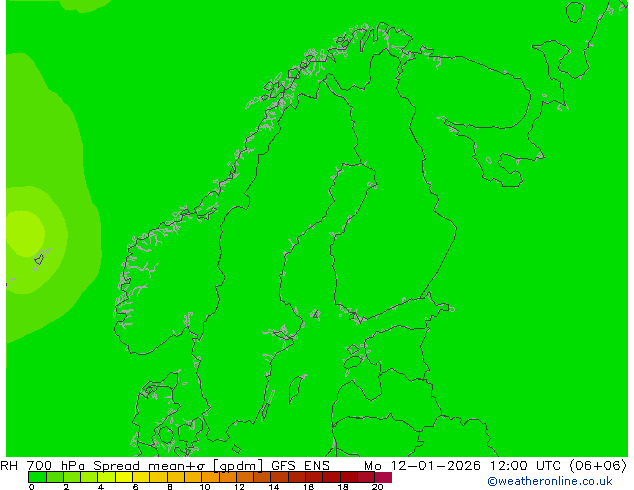This screenshot has height=490, width=634.
Task: Click the legend swatch starting at value 18
Action: point(349,477)
